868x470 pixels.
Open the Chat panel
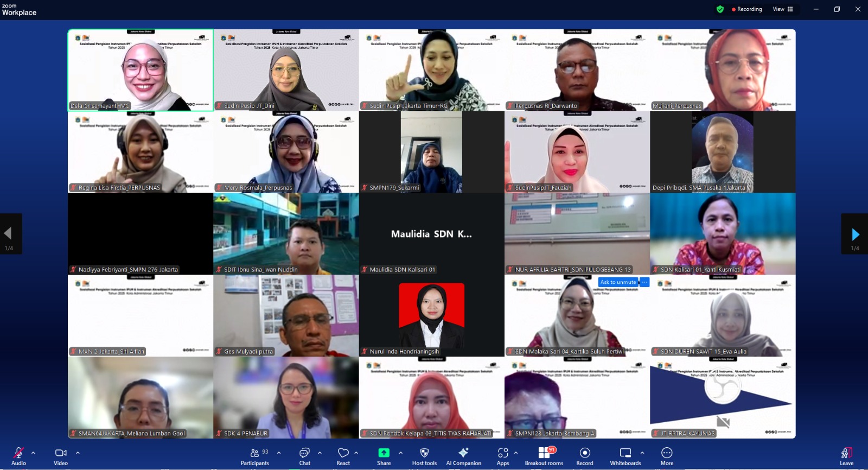(x=305, y=456)
